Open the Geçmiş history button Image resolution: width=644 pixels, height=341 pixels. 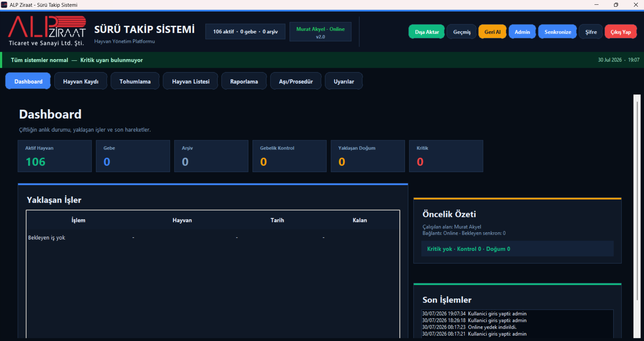(462, 32)
